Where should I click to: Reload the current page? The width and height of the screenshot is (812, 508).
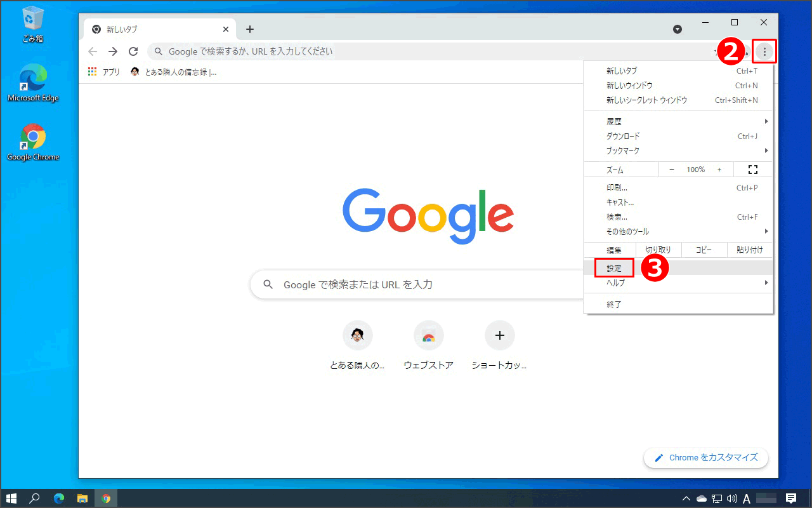pos(133,51)
